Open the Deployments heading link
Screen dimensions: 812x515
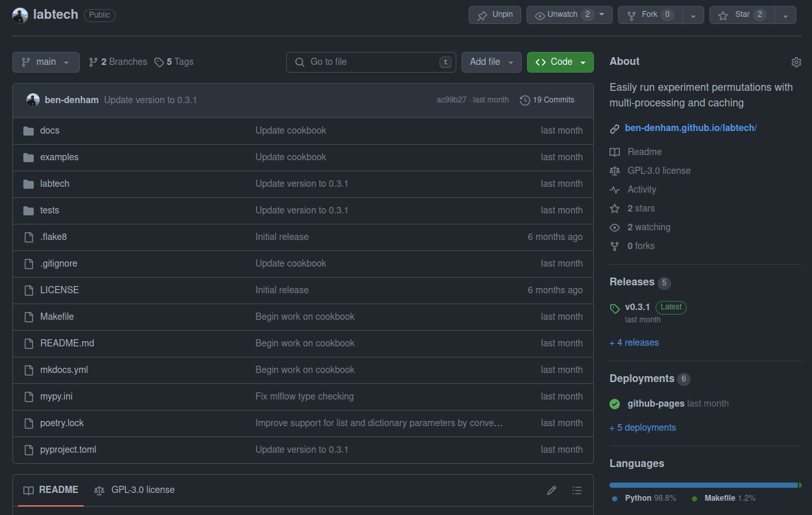[642, 379]
